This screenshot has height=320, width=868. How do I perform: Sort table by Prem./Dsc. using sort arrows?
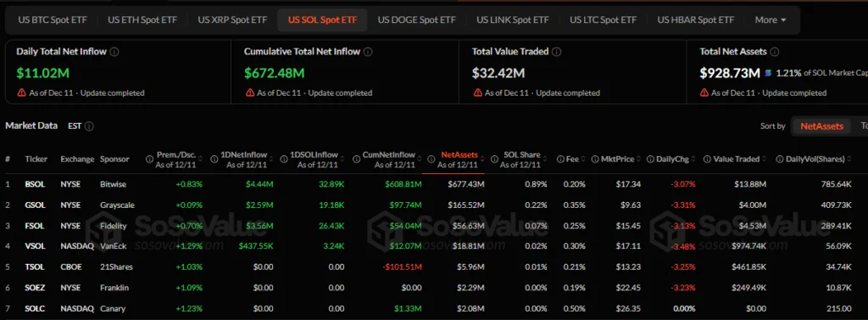200,160
